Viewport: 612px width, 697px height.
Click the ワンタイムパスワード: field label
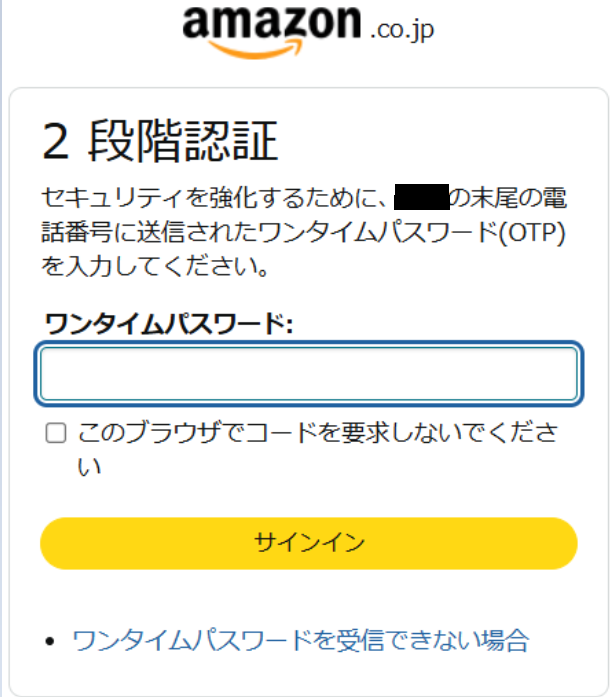click(x=169, y=323)
